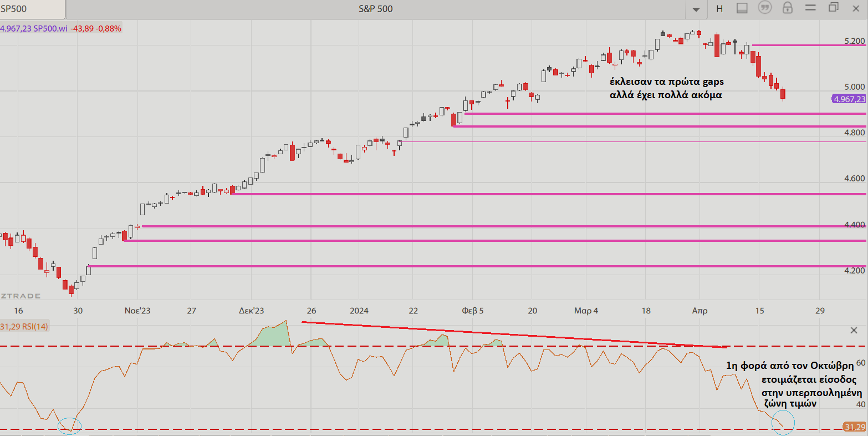
Task: Open the chart settings dropdown arrow
Action: click(696, 9)
